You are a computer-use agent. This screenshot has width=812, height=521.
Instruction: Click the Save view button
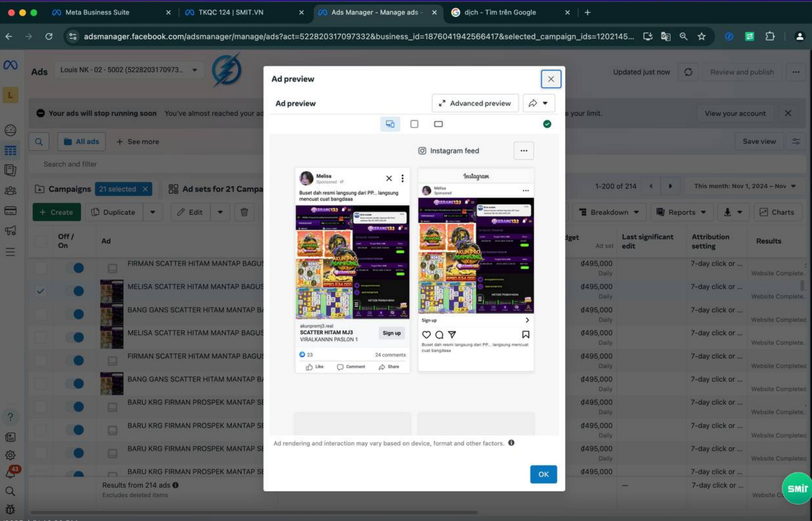759,142
